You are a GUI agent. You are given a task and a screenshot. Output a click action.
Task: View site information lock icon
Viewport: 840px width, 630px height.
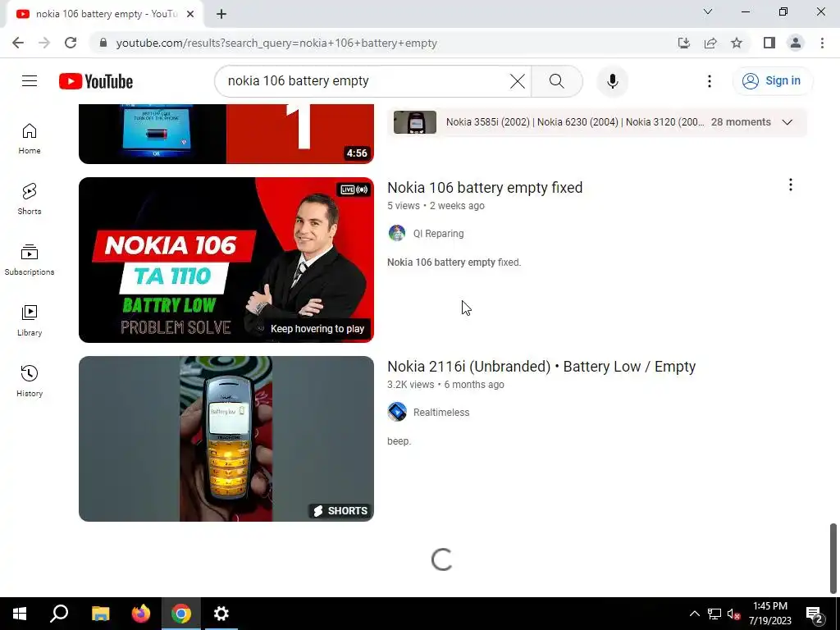[103, 43]
